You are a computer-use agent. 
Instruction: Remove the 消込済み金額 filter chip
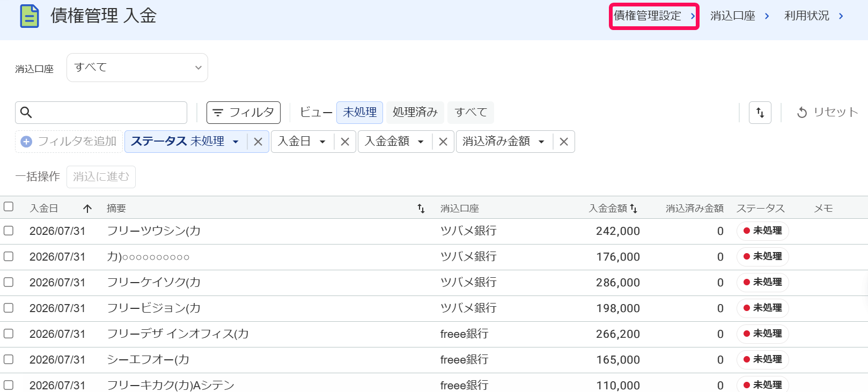point(564,142)
